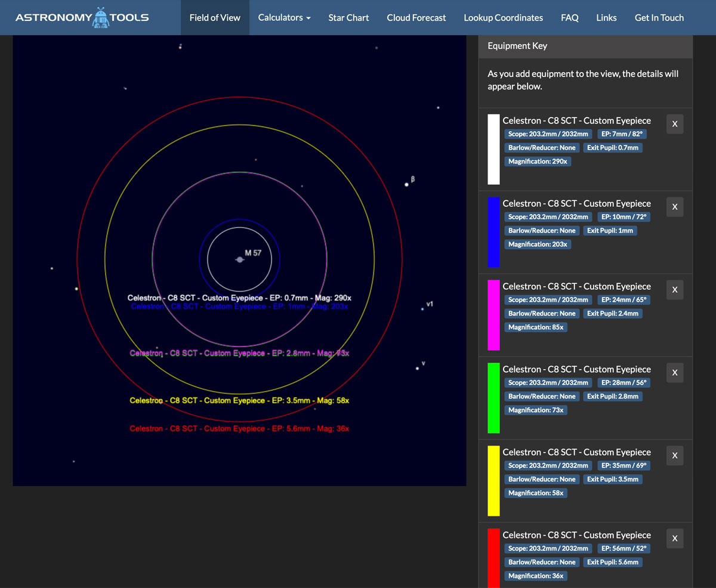The width and height of the screenshot is (716, 588).
Task: Click the "Exit Pupil: 0.7mm" badge
Action: click(613, 148)
